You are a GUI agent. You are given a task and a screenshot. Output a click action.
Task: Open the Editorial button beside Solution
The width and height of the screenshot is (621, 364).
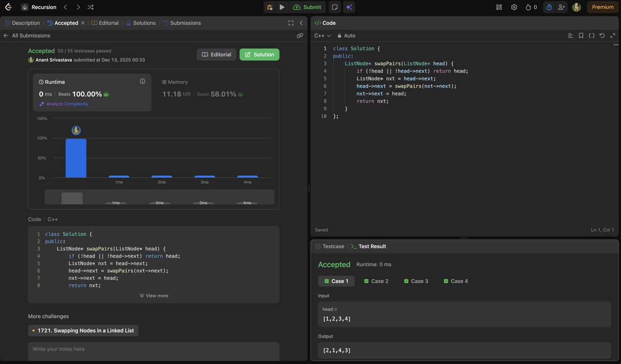(x=216, y=54)
